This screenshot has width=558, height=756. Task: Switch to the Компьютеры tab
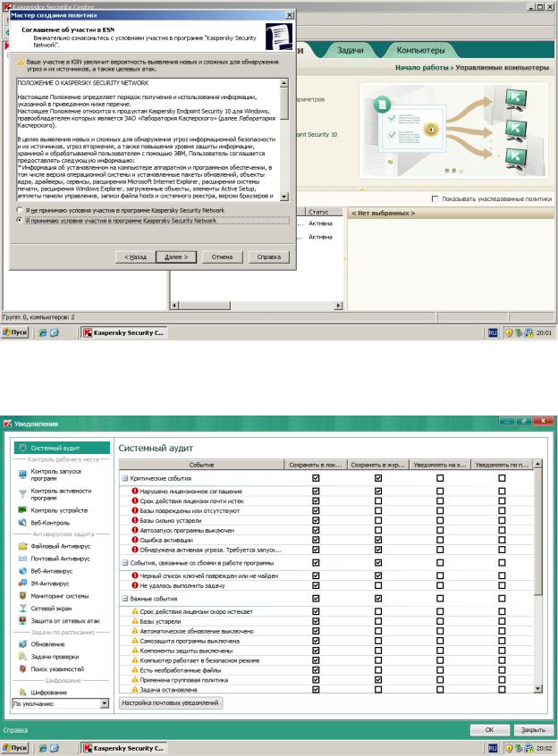pyautogui.click(x=420, y=50)
